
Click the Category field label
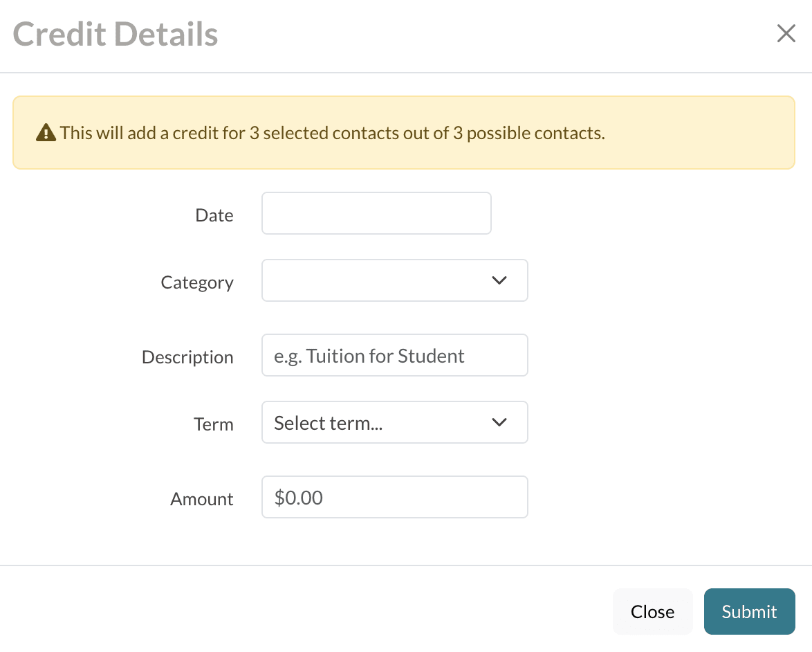(197, 282)
